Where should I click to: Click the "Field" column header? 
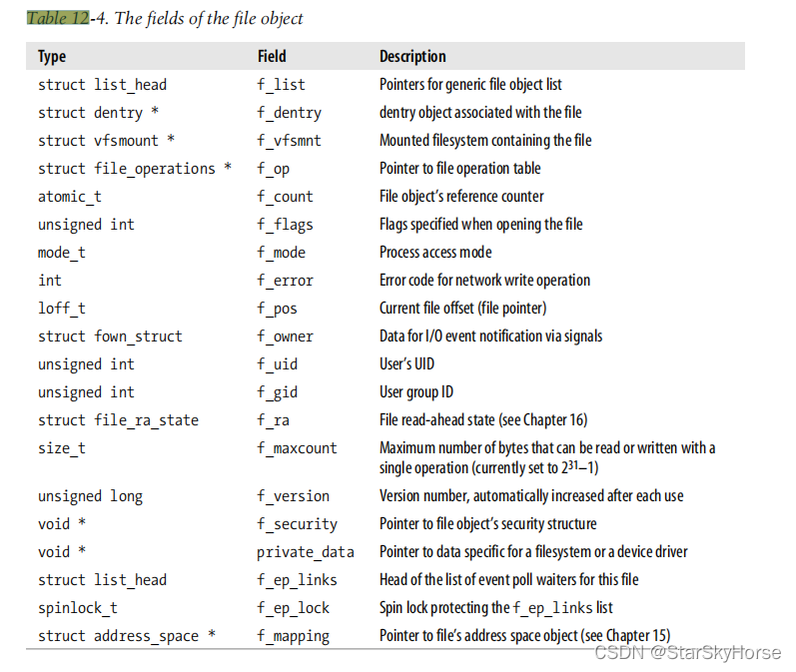tap(272, 57)
